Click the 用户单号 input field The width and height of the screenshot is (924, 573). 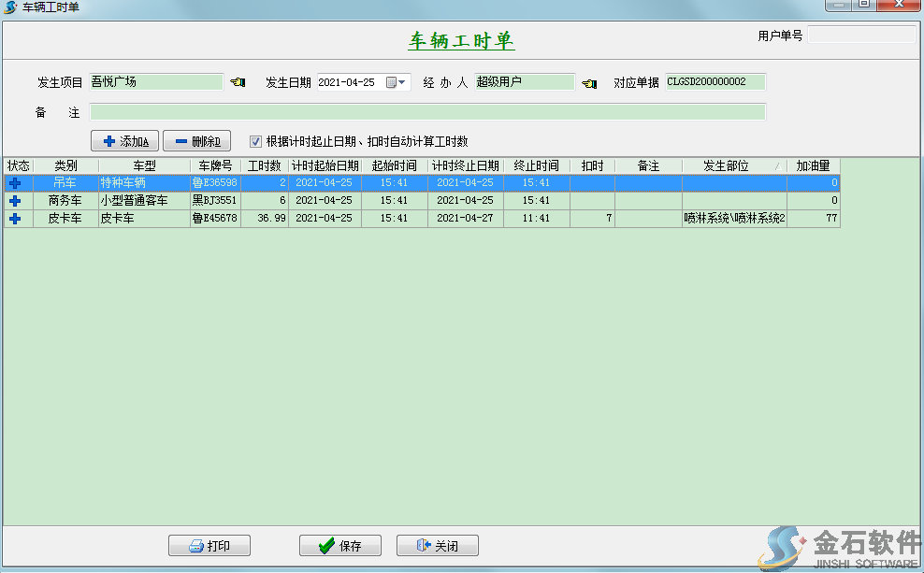click(860, 36)
